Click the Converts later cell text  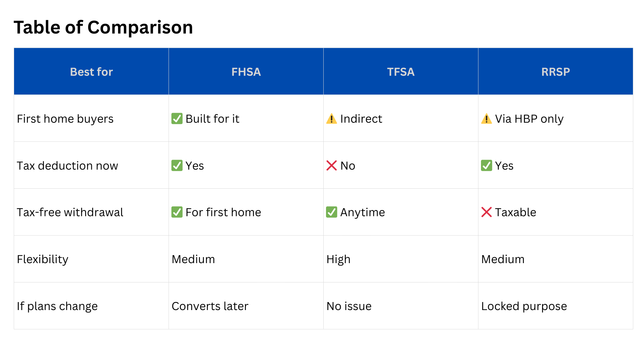(x=210, y=306)
